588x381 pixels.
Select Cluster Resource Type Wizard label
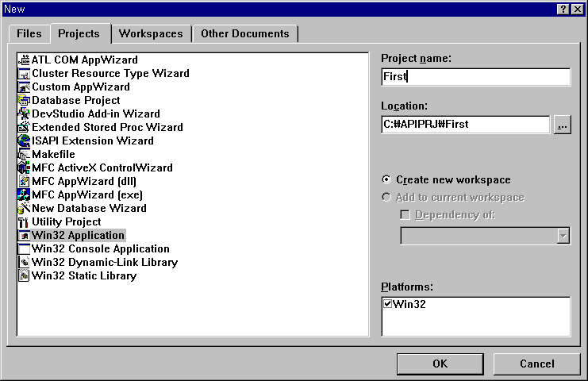[x=110, y=74]
